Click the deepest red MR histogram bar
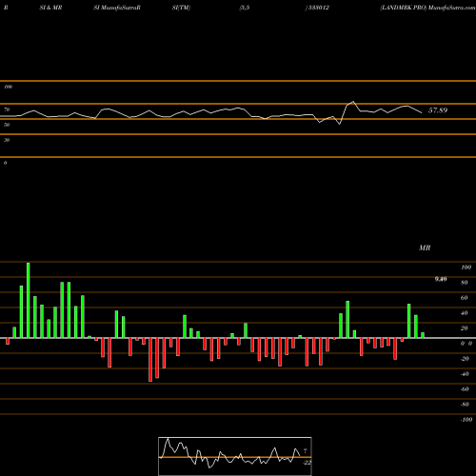This screenshot has width=476, height=476. [150, 360]
